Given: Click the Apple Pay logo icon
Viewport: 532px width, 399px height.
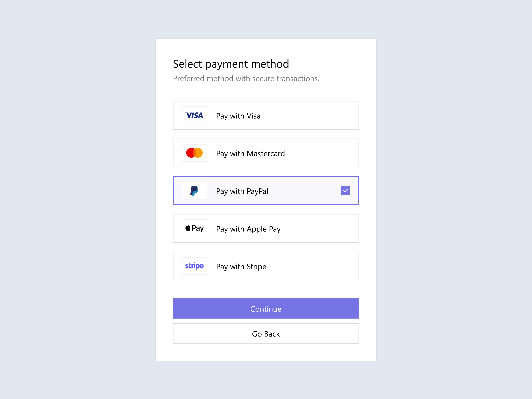Looking at the screenshot, I should click(x=194, y=228).
